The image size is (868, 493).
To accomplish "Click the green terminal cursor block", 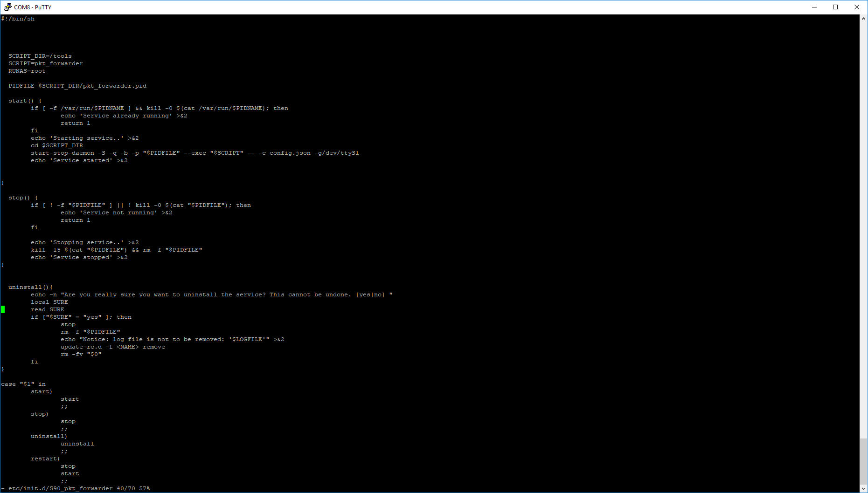I will 3,309.
